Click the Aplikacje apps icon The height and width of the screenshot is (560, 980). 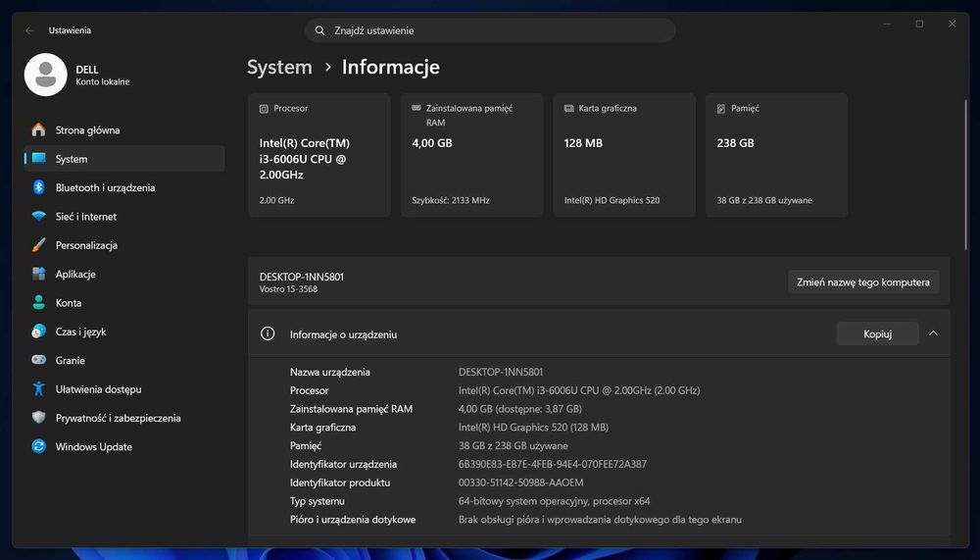tap(39, 274)
